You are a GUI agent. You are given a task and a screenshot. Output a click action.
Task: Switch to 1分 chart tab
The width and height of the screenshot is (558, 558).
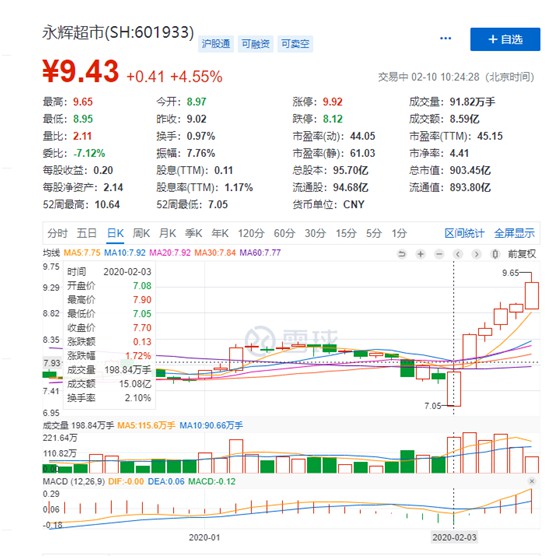tap(399, 233)
